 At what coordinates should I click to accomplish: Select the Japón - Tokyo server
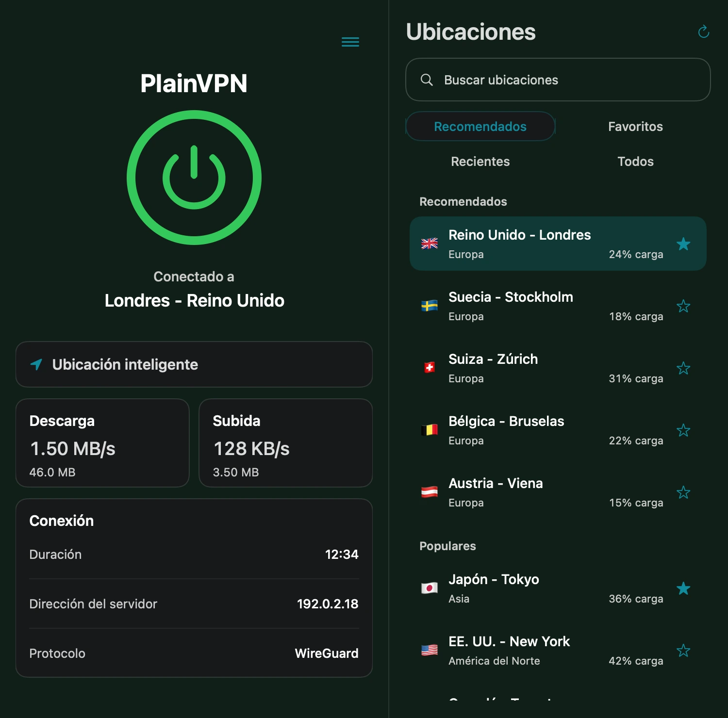click(558, 588)
